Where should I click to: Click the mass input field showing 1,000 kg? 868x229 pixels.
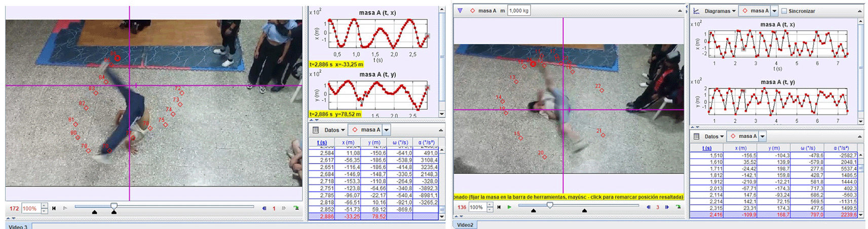coord(518,11)
